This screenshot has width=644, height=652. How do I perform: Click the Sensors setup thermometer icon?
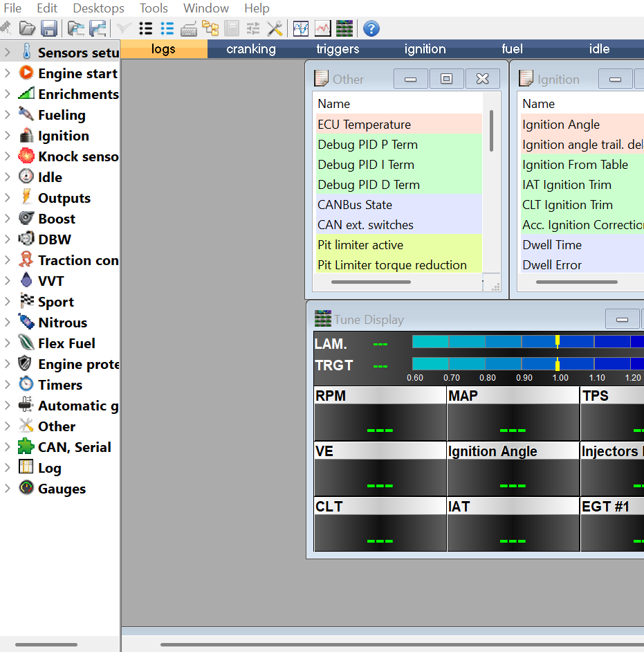26,51
